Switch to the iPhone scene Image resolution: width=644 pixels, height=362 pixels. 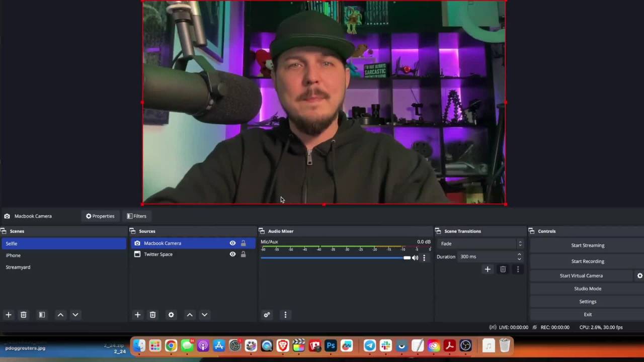pos(13,255)
